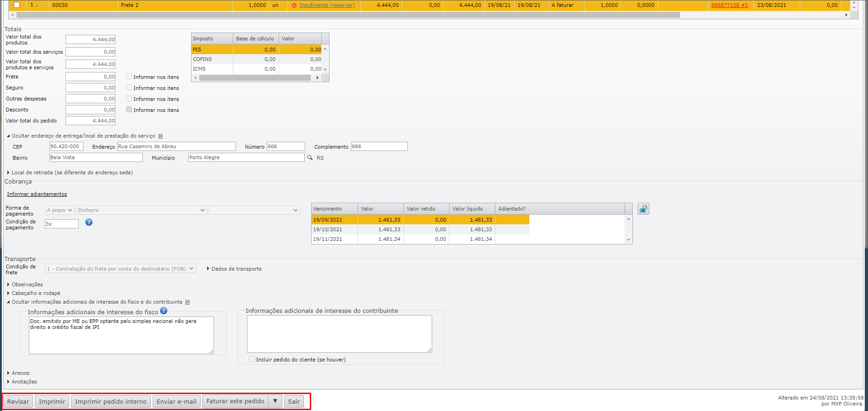This screenshot has height=411, width=868.
Task: Open the empty dropdown next to Dinheiro
Action: point(254,210)
